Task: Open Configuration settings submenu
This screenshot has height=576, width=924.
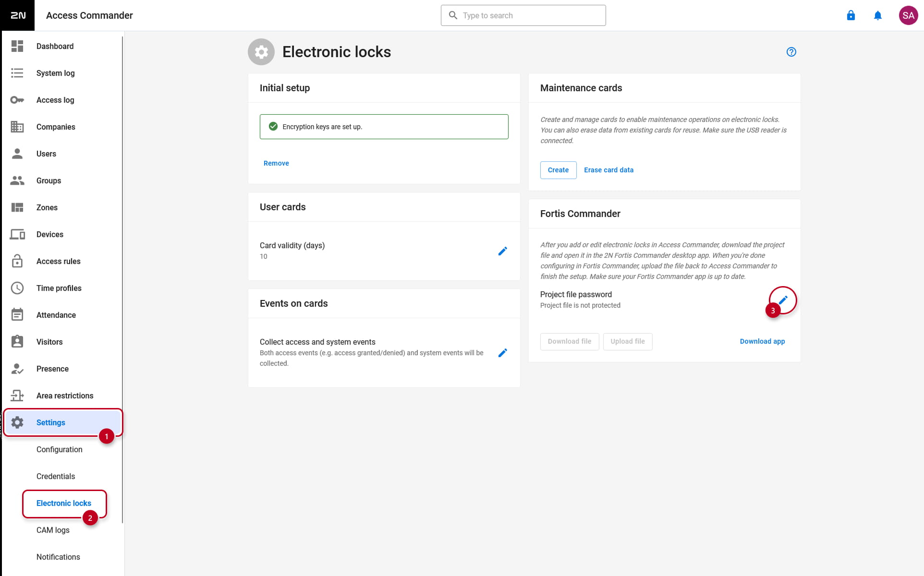Action: [60, 449]
